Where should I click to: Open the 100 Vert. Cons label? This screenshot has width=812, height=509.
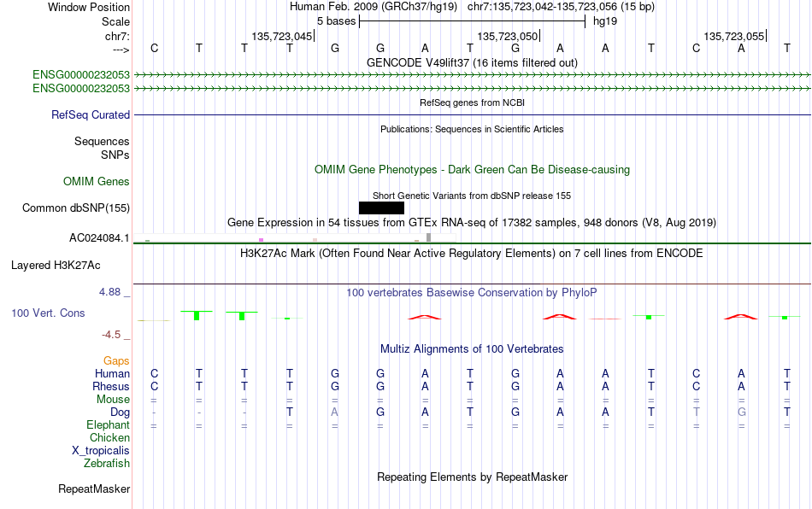[48, 313]
